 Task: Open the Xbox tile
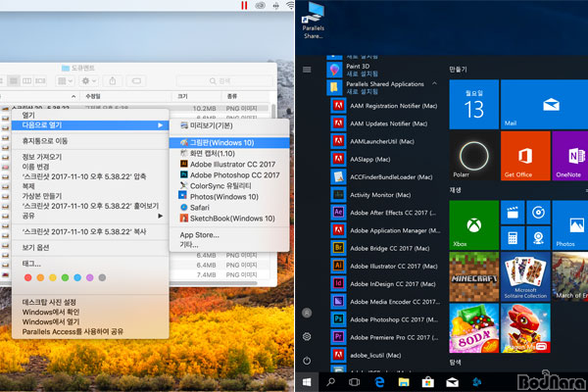coord(474,225)
